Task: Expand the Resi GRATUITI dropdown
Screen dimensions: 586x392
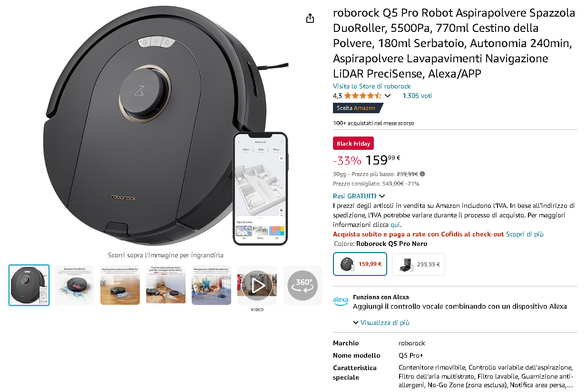Action: [359, 196]
